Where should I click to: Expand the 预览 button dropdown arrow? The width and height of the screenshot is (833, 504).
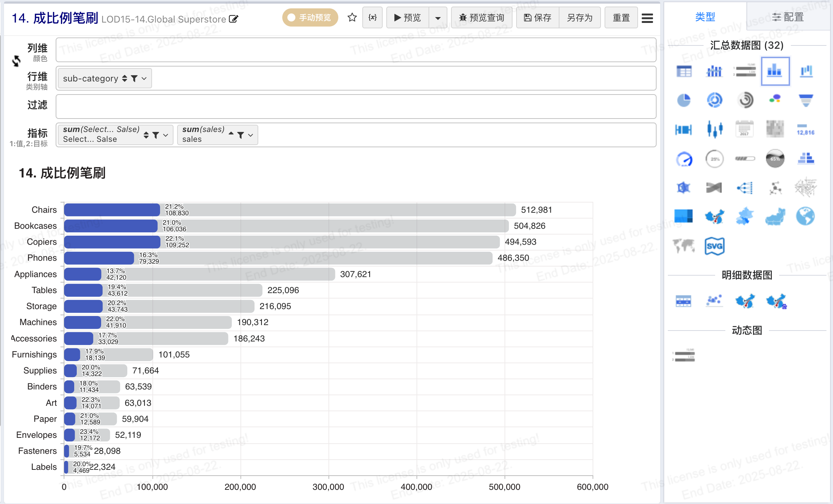point(438,17)
